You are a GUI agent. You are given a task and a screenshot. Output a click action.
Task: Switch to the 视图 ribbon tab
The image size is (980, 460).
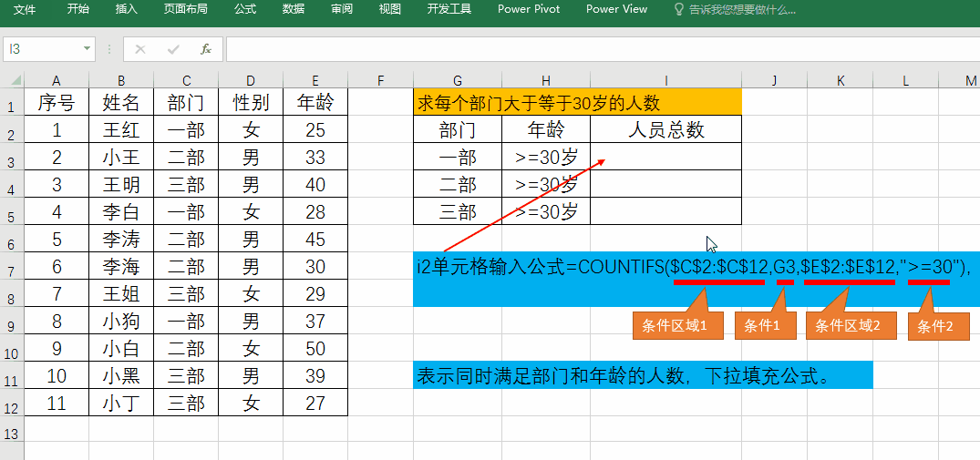390,9
